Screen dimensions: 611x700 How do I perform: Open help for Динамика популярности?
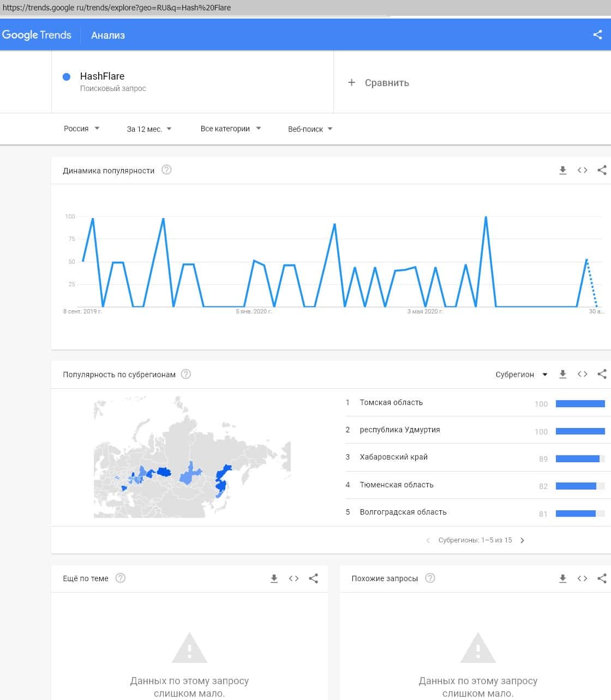pyautogui.click(x=166, y=170)
